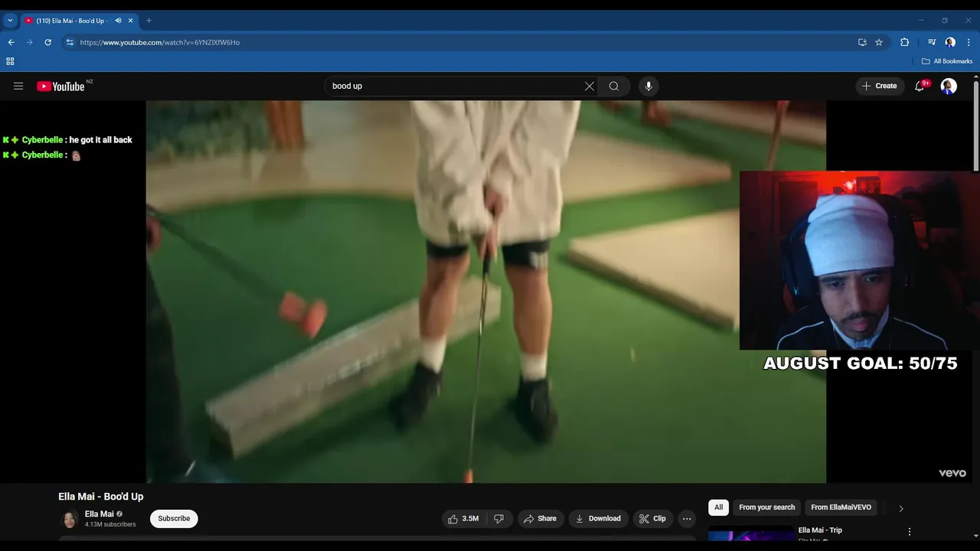
Task: Create a Clip of the video
Action: pos(652,519)
